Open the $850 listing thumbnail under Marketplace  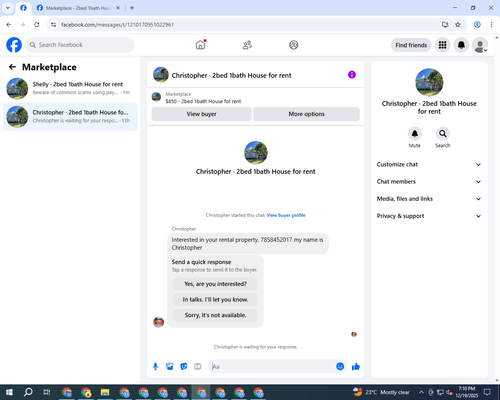point(156,97)
